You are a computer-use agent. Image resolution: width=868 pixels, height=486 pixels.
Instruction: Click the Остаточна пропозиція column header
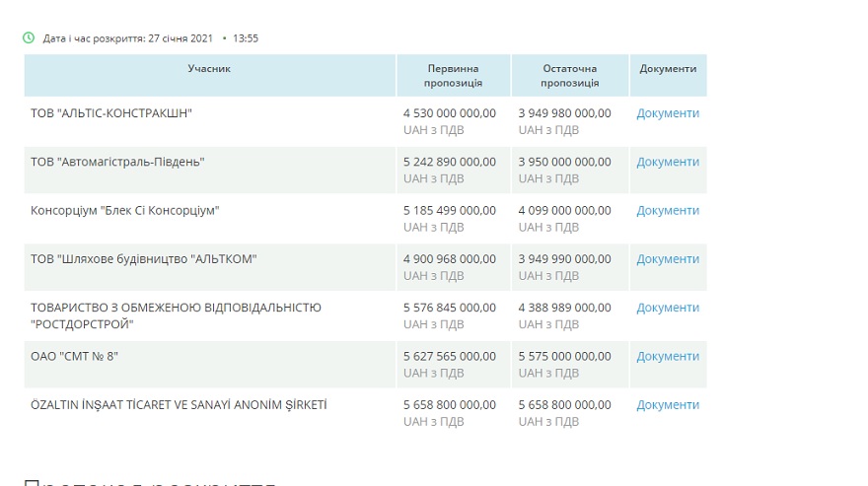(570, 75)
